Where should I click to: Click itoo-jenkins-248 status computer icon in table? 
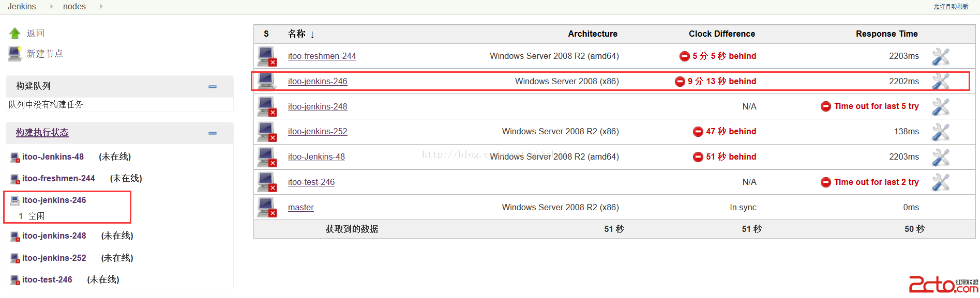(267, 107)
